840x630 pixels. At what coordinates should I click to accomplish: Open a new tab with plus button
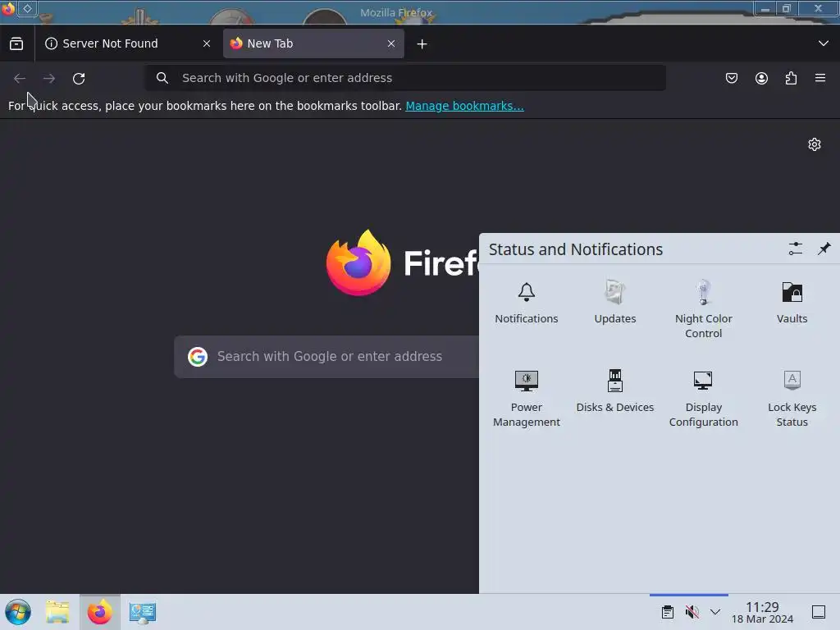click(422, 44)
